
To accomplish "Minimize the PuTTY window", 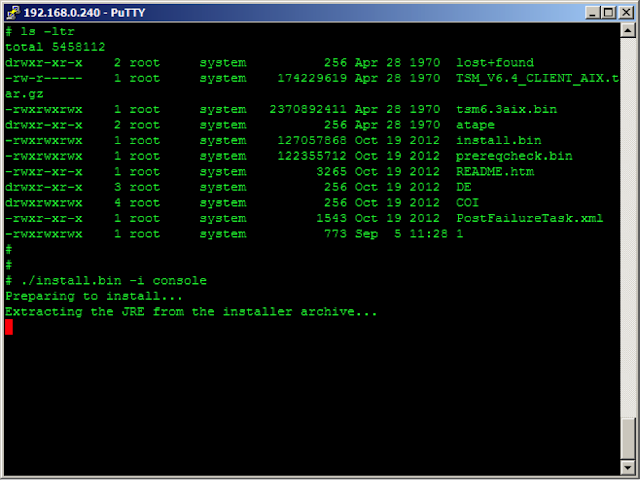I will pyautogui.click(x=593, y=13).
